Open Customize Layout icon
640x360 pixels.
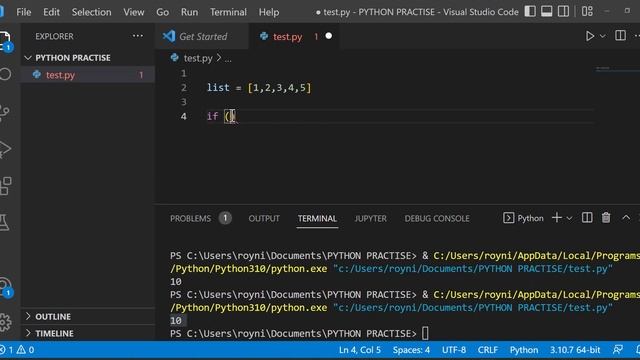[587, 11]
